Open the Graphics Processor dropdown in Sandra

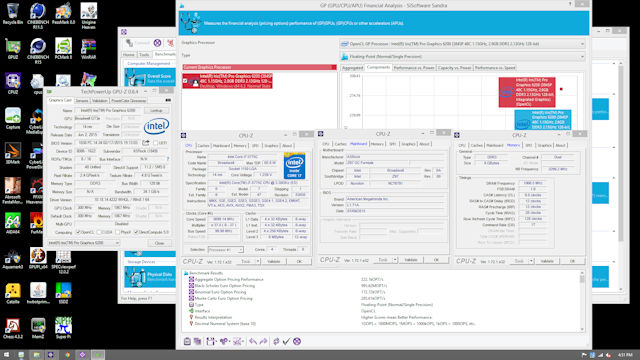(x=462, y=44)
